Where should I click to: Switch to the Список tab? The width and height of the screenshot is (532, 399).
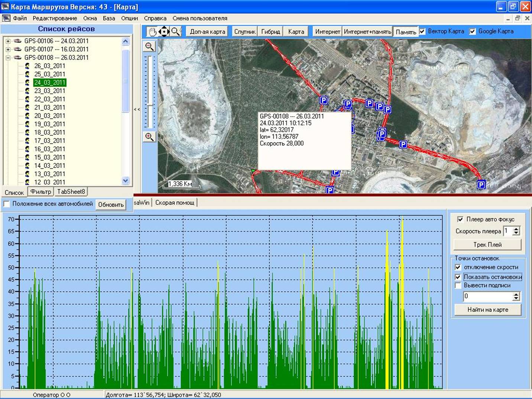pyautogui.click(x=14, y=192)
